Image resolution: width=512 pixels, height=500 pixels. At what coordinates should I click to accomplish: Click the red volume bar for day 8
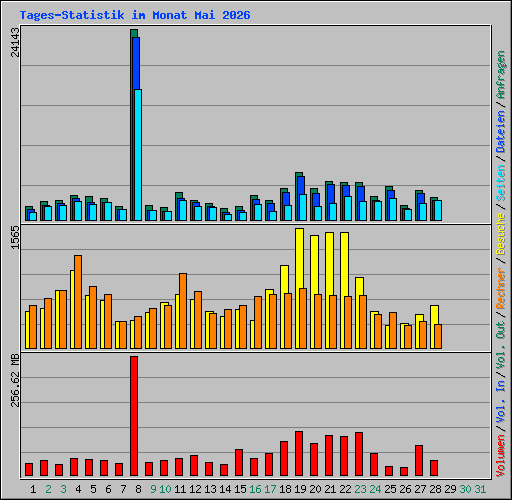[x=134, y=416]
